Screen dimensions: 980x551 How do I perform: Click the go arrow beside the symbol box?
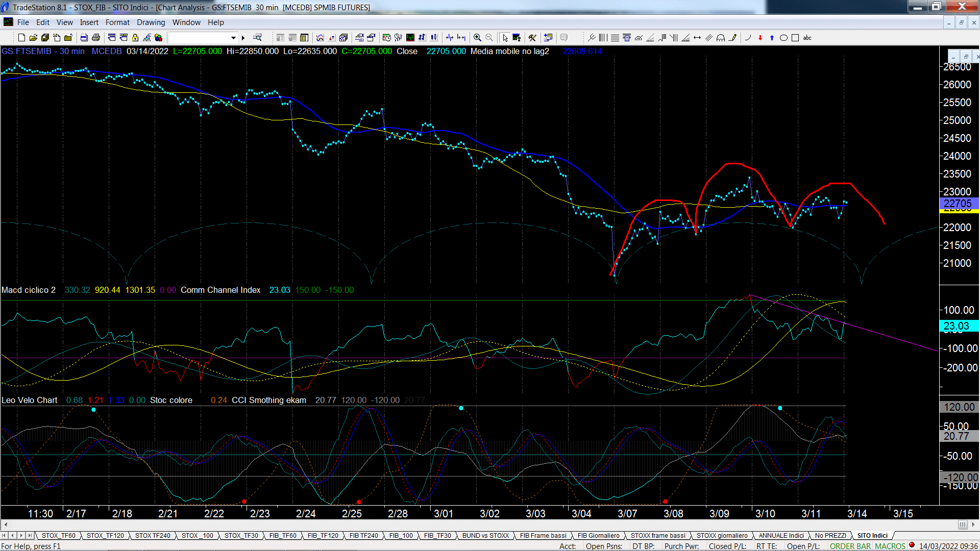pos(243,38)
